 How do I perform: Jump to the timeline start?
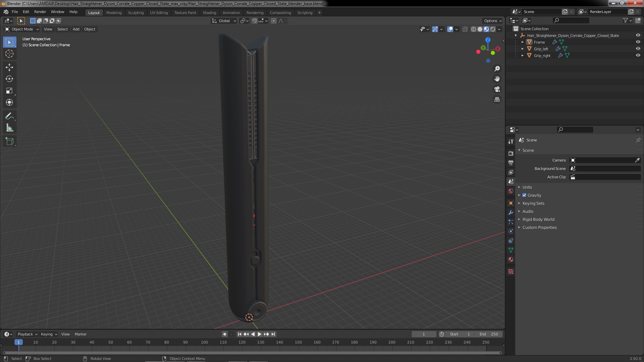pos(239,334)
